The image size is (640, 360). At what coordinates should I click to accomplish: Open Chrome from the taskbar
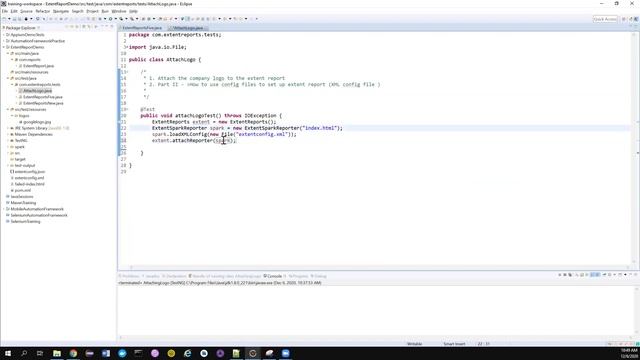click(73, 353)
